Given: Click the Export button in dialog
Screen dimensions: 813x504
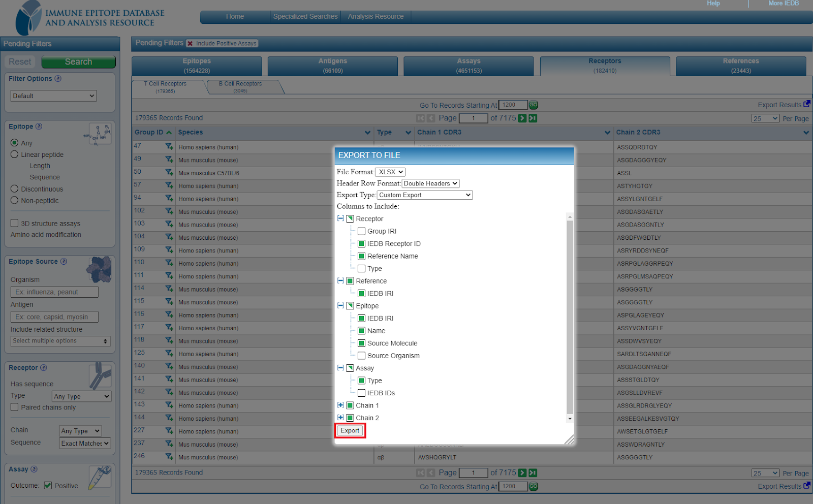Looking at the screenshot, I should click(350, 431).
